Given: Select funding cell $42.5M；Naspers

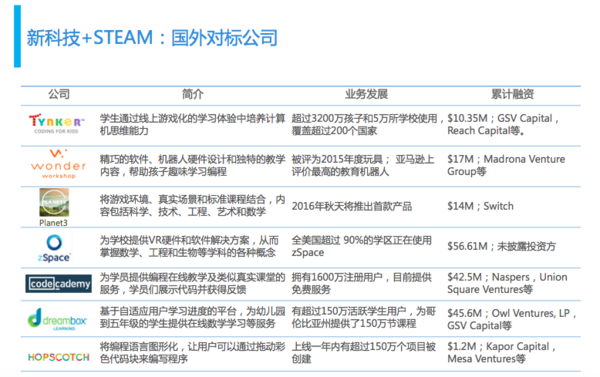Looking at the screenshot, I should pyautogui.click(x=507, y=283).
